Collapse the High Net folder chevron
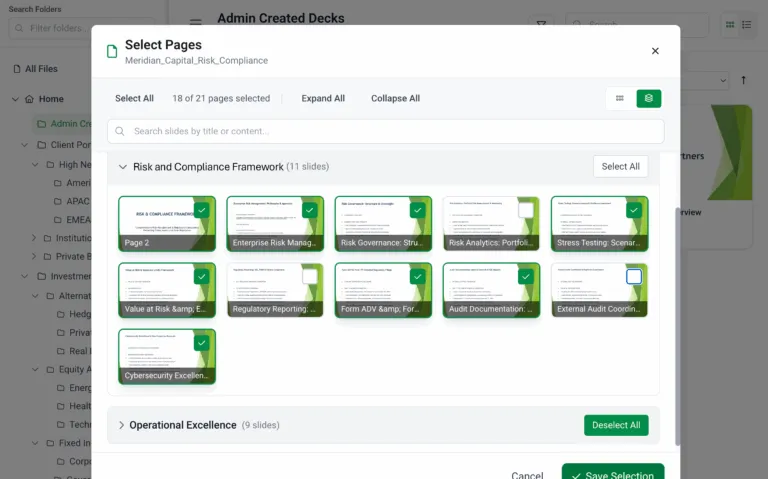The width and height of the screenshot is (768, 479). [35, 165]
